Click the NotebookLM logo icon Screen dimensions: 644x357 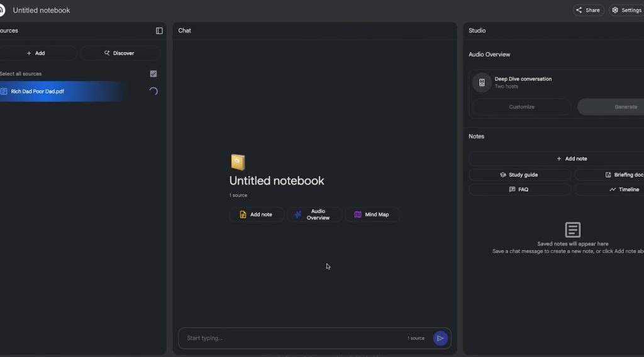[2, 10]
